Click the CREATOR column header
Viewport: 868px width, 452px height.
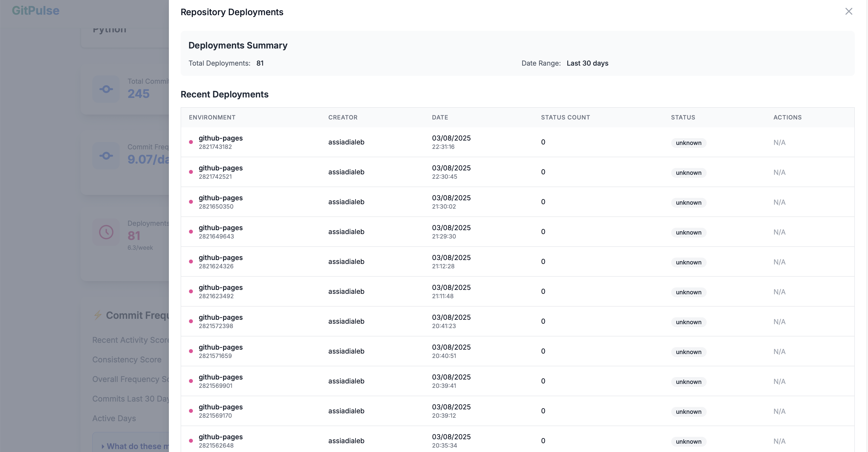tap(343, 117)
